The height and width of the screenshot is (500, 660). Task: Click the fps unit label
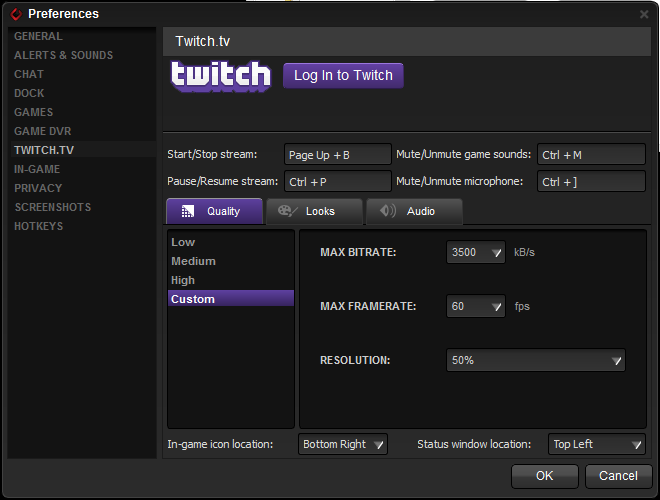[522, 306]
